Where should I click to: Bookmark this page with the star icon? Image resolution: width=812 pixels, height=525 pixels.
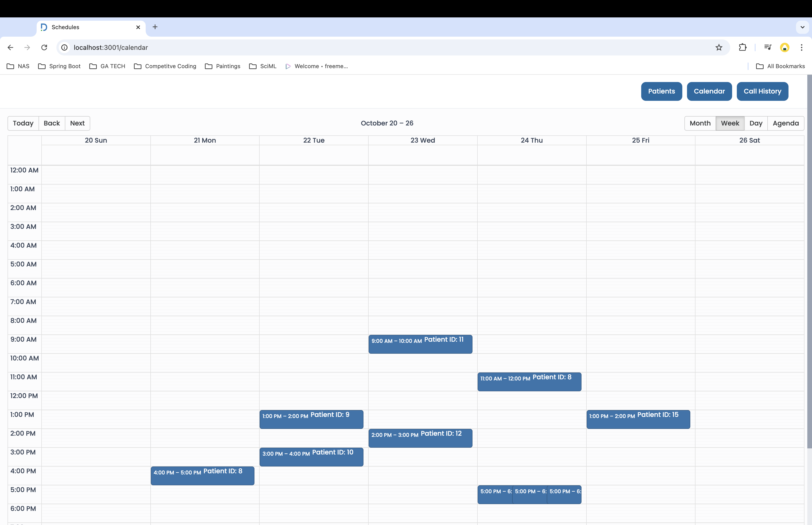click(x=719, y=47)
